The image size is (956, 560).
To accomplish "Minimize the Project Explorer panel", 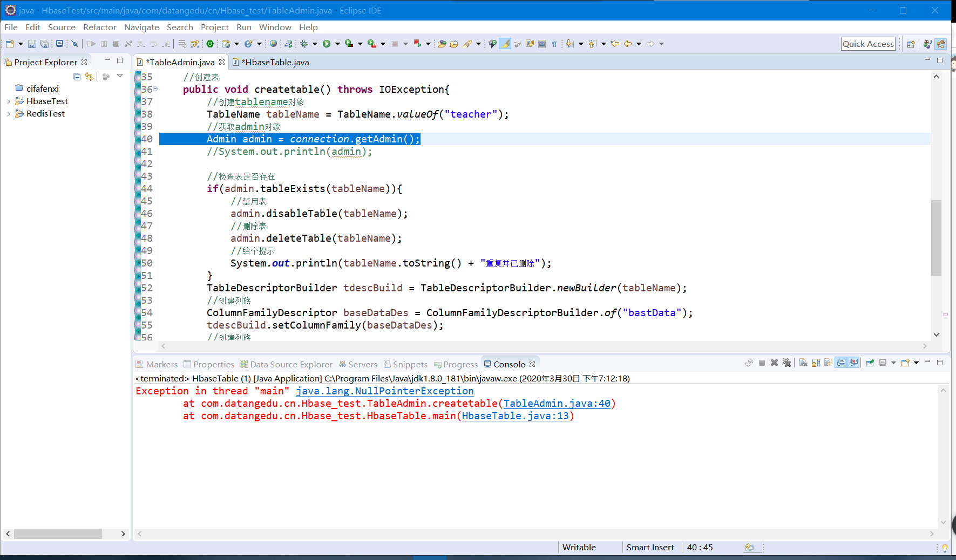I will (x=107, y=60).
